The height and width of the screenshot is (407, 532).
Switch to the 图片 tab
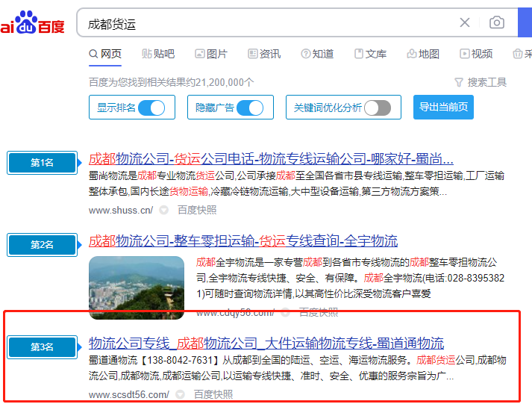click(x=210, y=54)
